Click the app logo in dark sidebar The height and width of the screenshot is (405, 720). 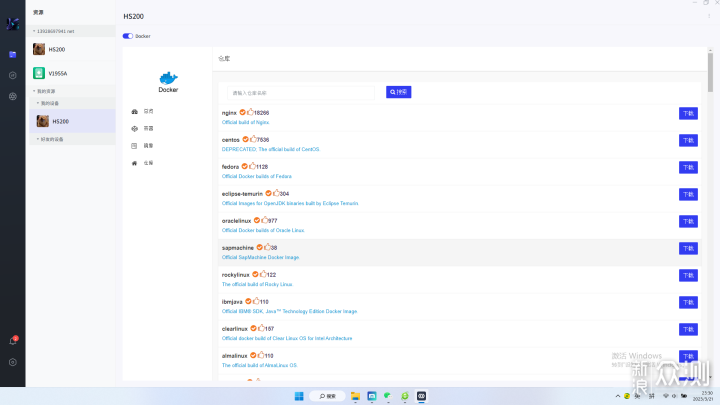point(12,23)
